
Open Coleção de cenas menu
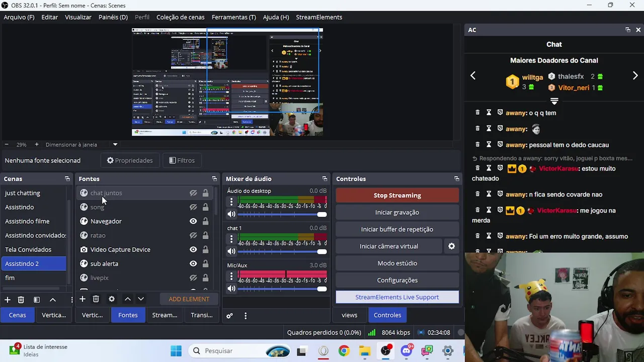click(x=181, y=17)
